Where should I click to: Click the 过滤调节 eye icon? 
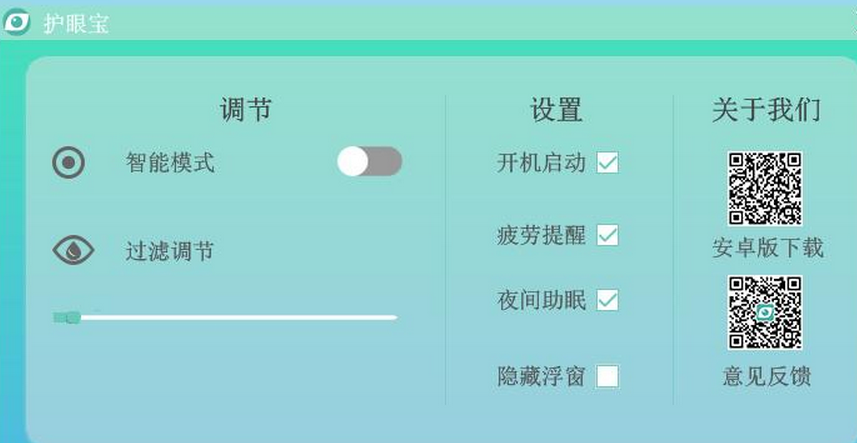tap(73, 249)
